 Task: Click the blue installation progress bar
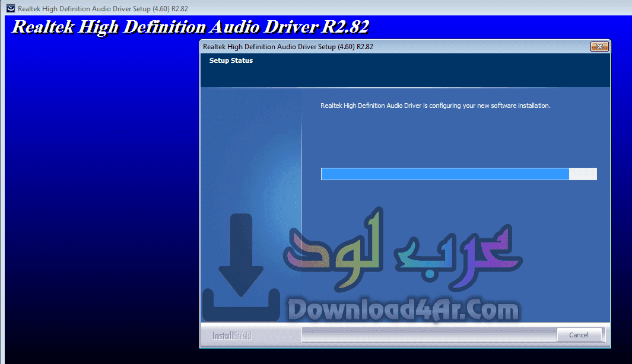click(x=459, y=174)
